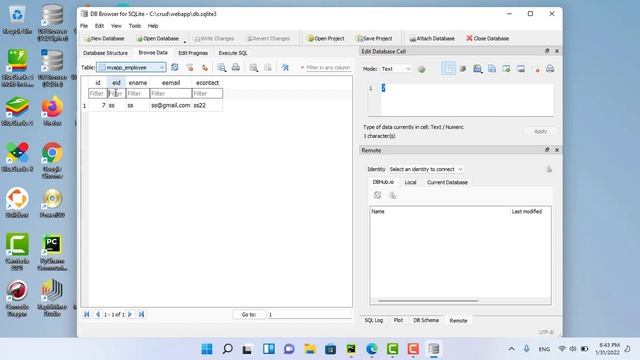Open the Identity dropdown to select a connection
Viewport: 640px width, 360px height.
point(426,169)
